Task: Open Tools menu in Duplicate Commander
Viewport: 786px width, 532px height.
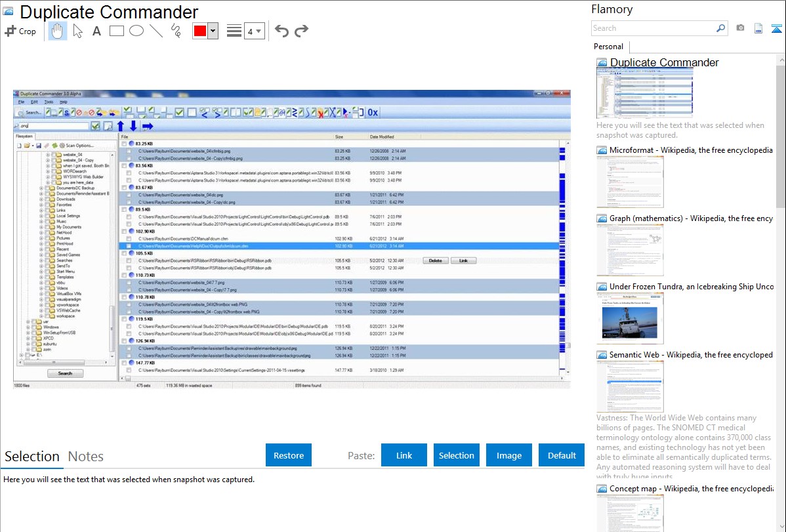Action: tap(49, 102)
